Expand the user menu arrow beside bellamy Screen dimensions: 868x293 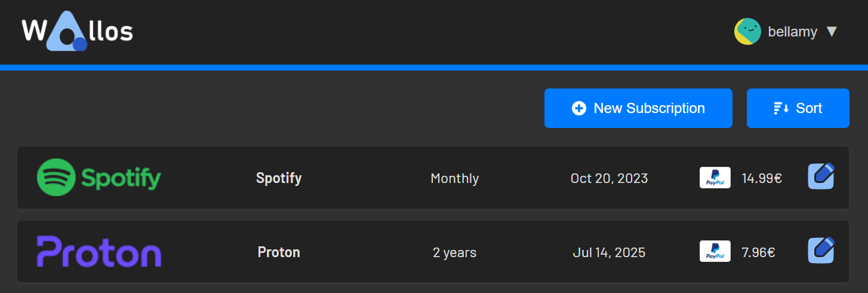(832, 32)
